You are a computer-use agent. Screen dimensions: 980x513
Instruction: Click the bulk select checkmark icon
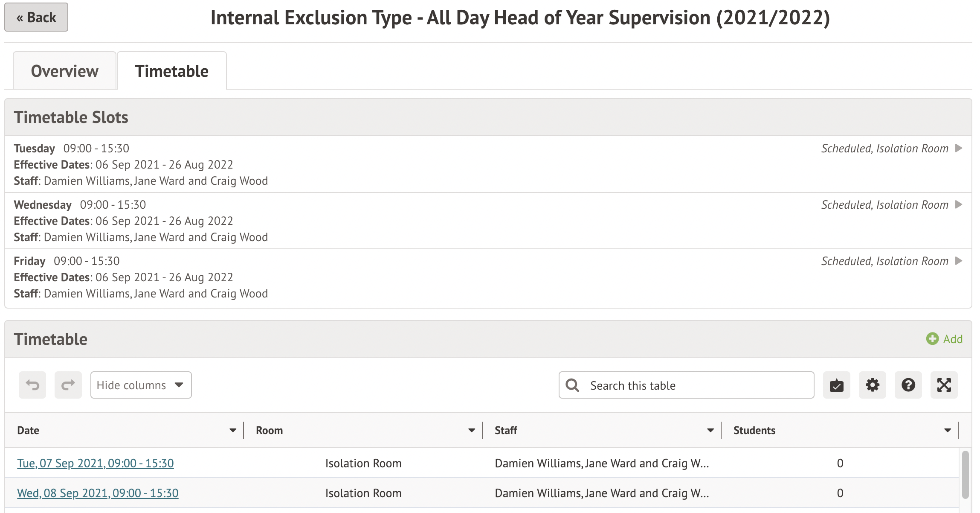836,385
